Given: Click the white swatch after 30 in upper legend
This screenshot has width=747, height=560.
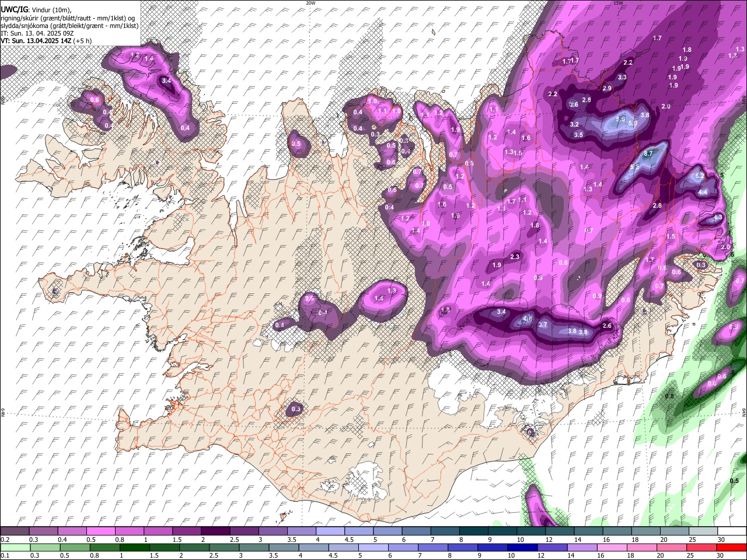Looking at the screenshot, I should [x=732, y=531].
